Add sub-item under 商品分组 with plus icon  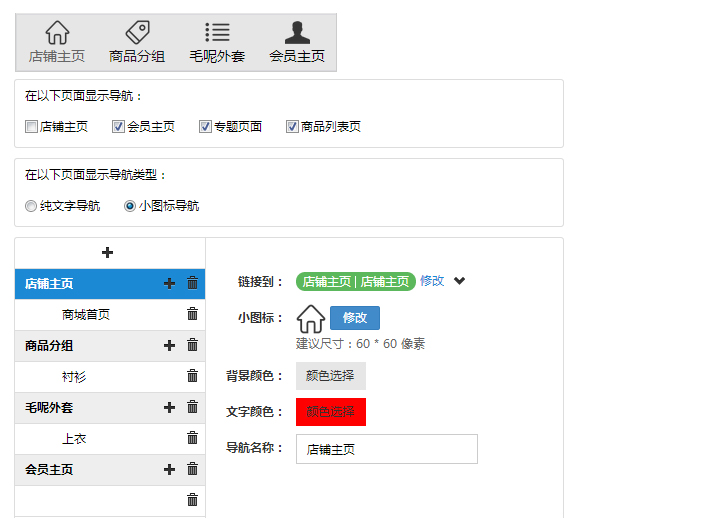click(x=169, y=346)
